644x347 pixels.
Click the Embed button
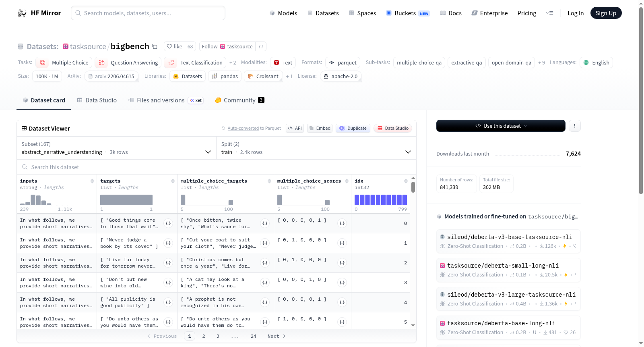click(x=320, y=128)
